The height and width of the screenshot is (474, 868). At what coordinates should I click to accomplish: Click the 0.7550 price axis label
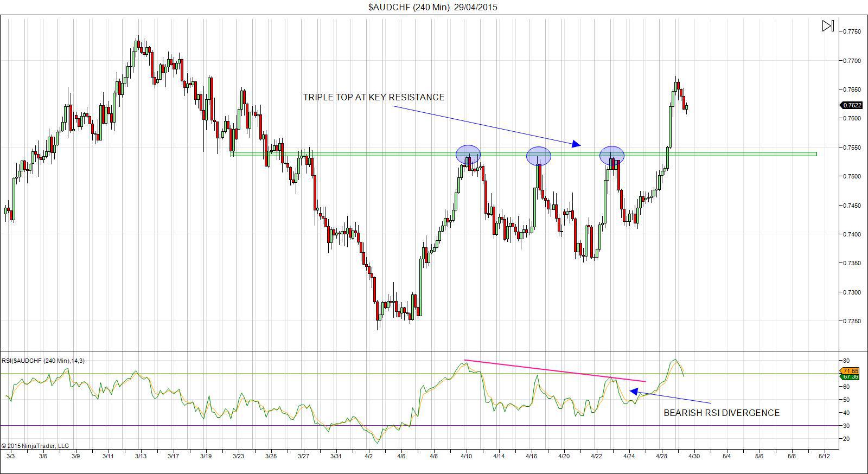click(x=852, y=148)
